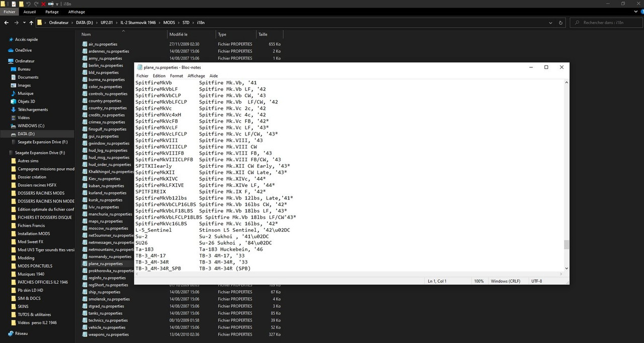Open Notepad Format menu
The height and width of the screenshot is (343, 644).
point(177,76)
